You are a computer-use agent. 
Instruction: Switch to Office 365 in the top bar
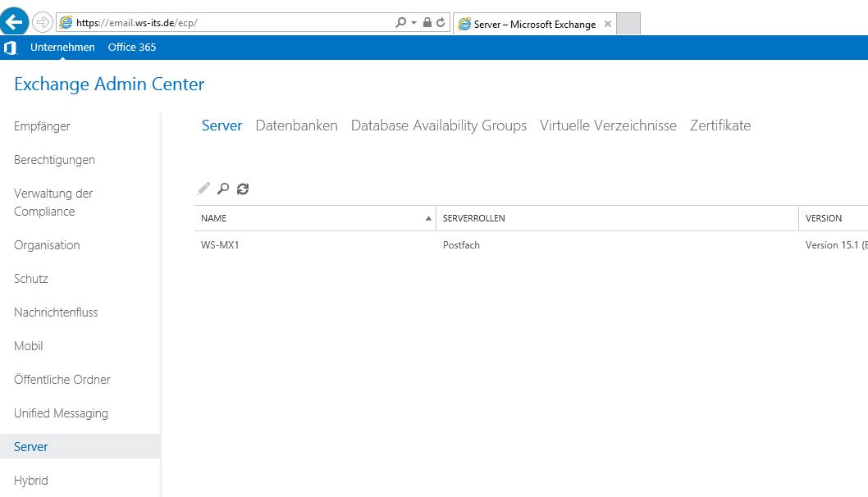click(x=132, y=48)
